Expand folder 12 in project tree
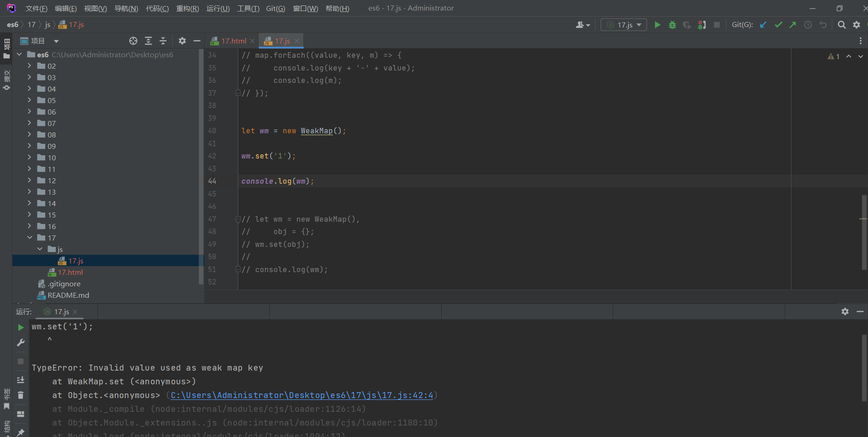The height and width of the screenshot is (437, 868). click(29, 180)
